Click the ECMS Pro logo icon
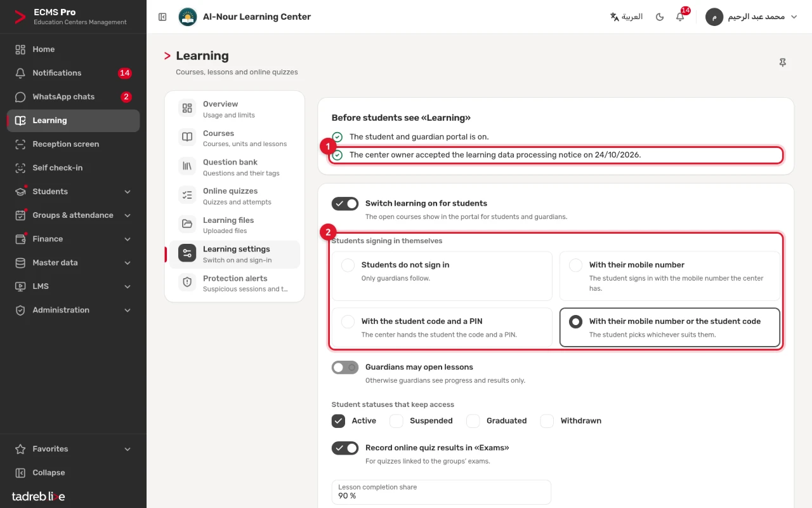The height and width of the screenshot is (508, 812). 20,17
